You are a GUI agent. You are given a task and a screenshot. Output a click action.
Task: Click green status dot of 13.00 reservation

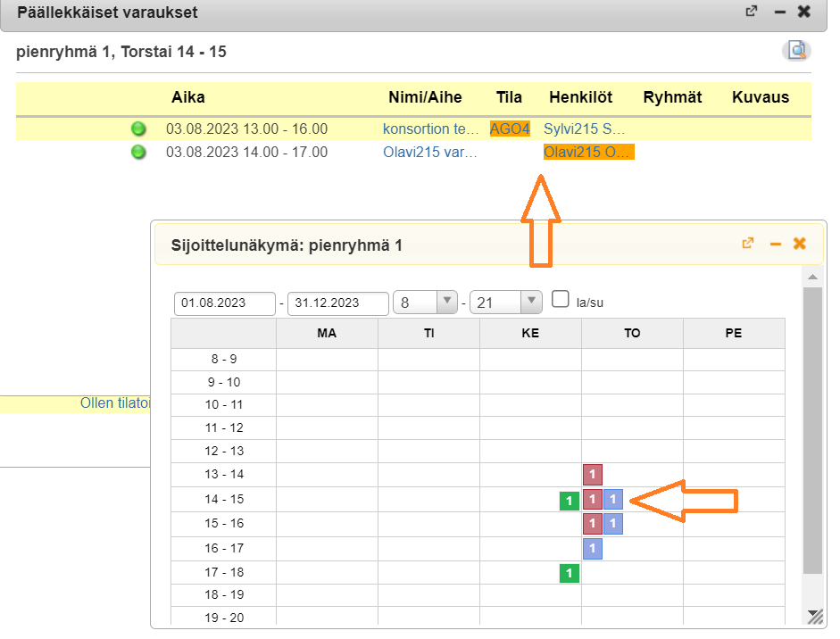tap(138, 129)
